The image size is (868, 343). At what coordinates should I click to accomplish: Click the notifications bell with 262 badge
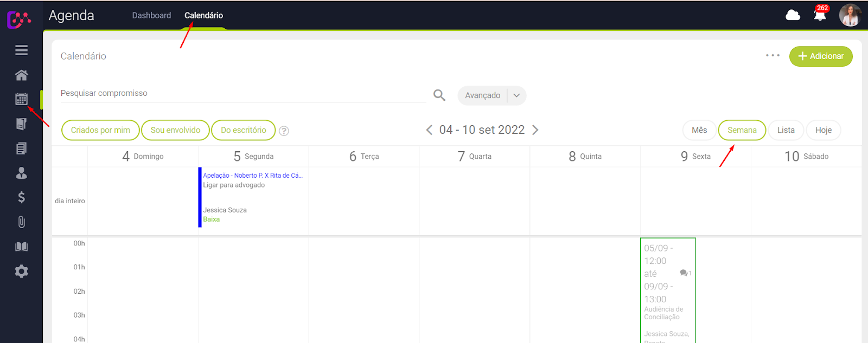click(820, 15)
